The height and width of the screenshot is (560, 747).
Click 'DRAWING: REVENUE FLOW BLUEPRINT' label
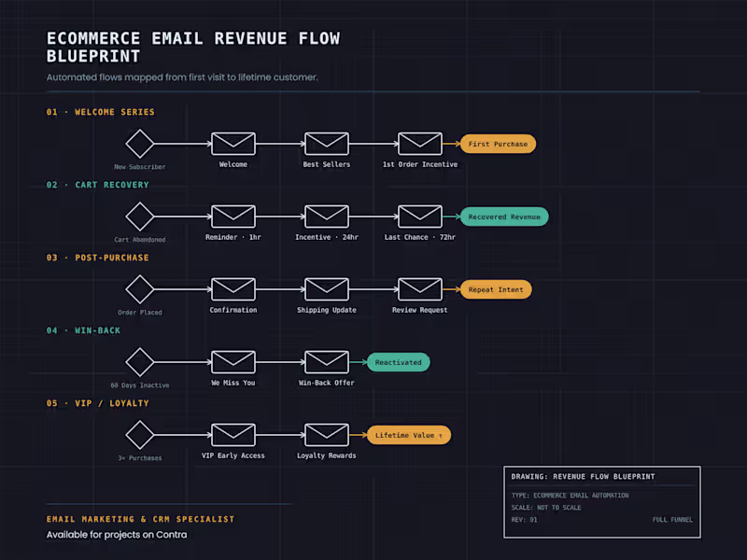point(583,477)
